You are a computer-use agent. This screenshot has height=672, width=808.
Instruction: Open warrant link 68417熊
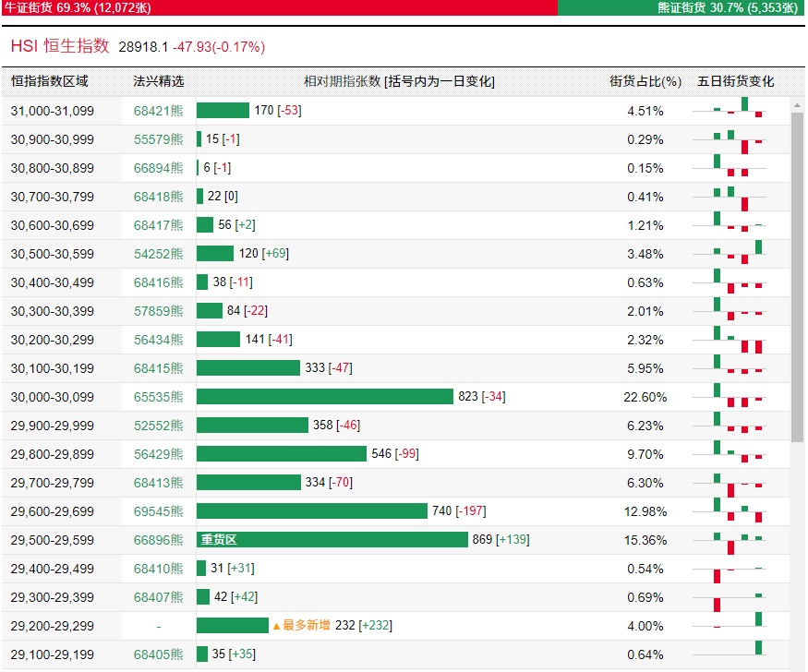point(158,225)
